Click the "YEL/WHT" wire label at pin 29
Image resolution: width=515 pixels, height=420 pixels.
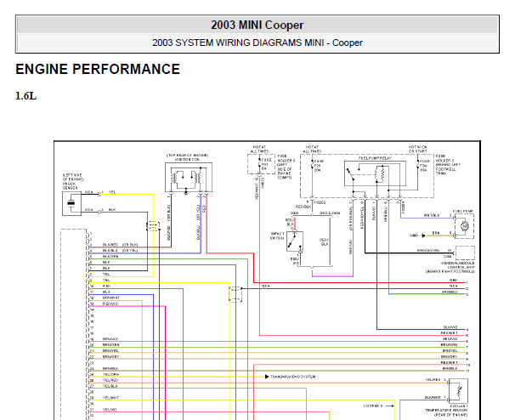pyautogui.click(x=110, y=398)
